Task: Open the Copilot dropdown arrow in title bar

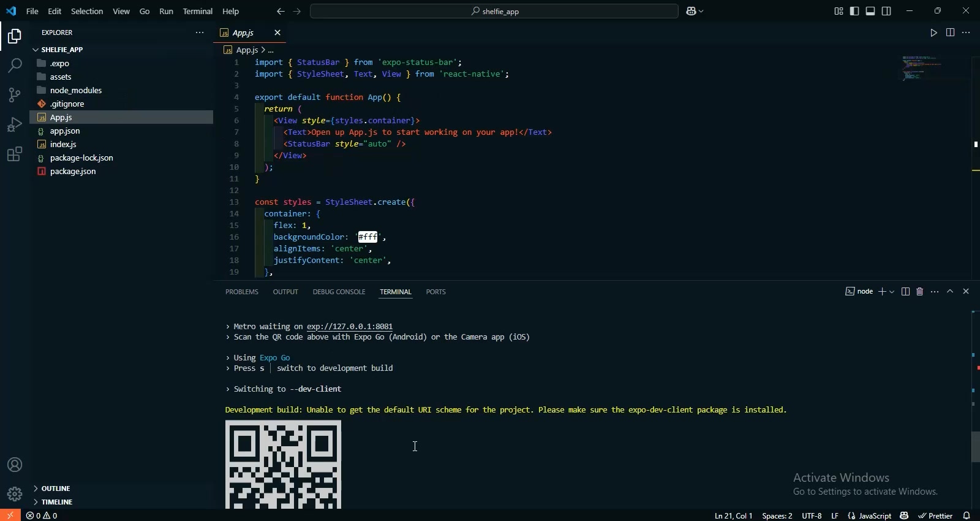Action: tap(701, 12)
